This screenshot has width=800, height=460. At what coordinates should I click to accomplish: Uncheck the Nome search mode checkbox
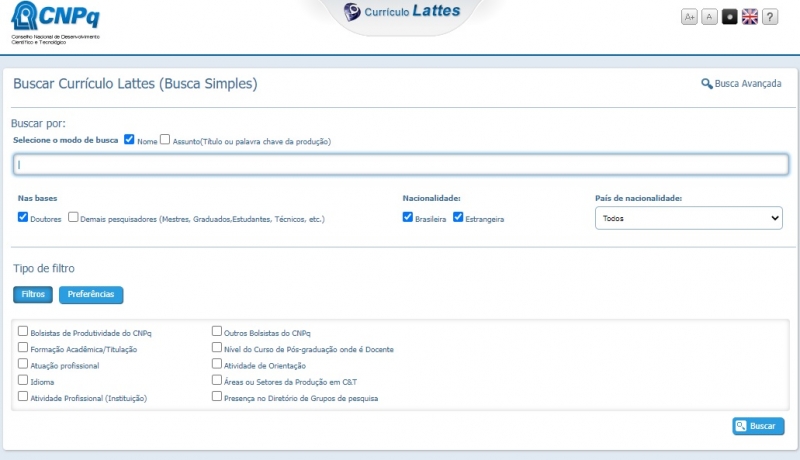click(129, 140)
